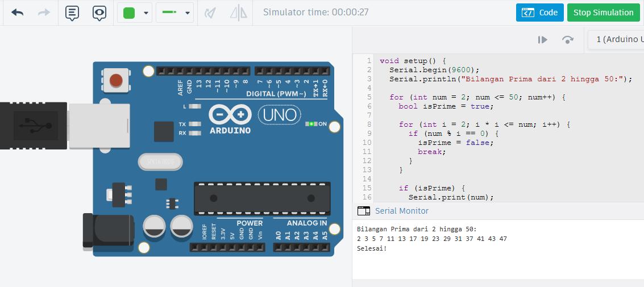Click the debugger step/pause icon
Image resolution: width=644 pixels, height=287 pixels.
point(543,40)
